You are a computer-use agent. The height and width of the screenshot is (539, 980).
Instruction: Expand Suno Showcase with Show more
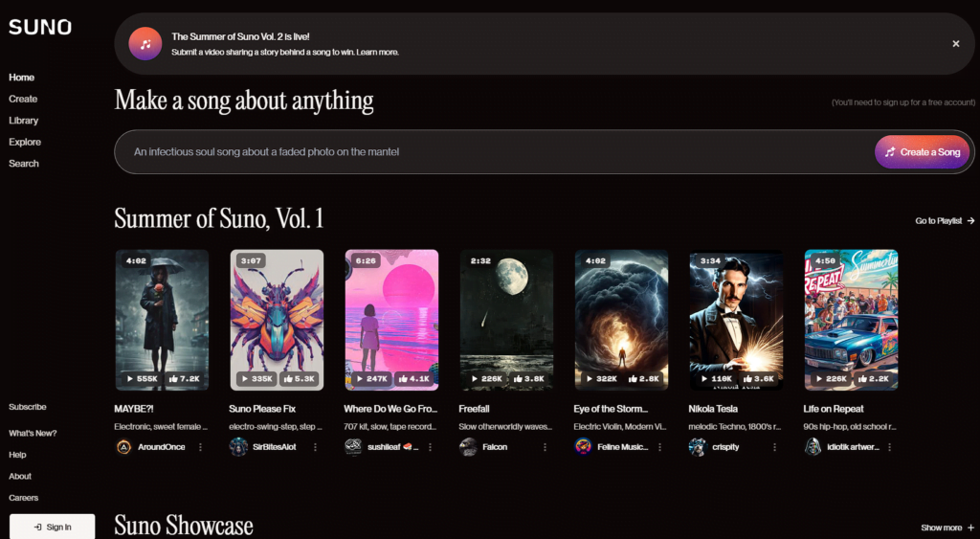point(947,528)
